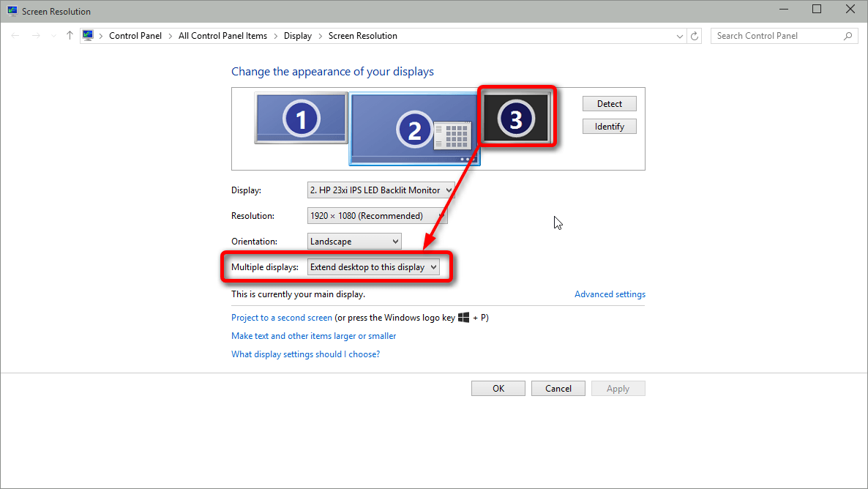Select display 1 monitor icon

301,118
